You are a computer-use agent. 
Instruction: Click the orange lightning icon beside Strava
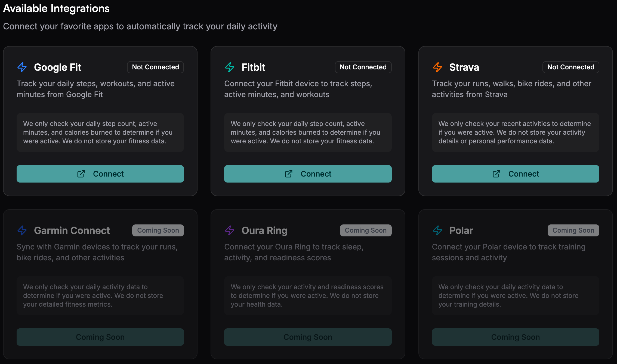click(x=437, y=67)
